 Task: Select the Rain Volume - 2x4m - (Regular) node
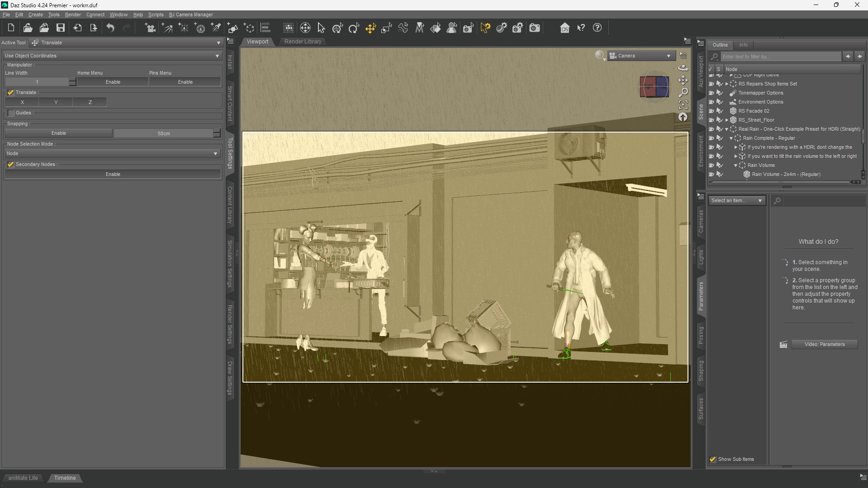point(786,175)
